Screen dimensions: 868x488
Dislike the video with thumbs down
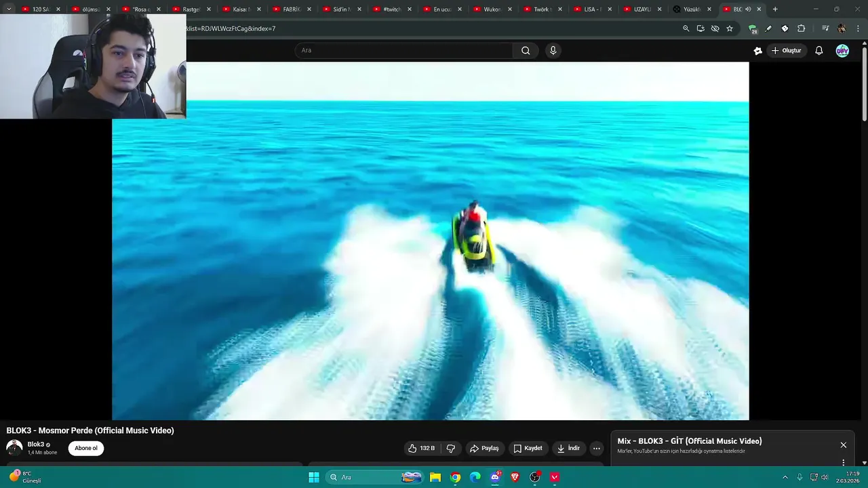451,448
